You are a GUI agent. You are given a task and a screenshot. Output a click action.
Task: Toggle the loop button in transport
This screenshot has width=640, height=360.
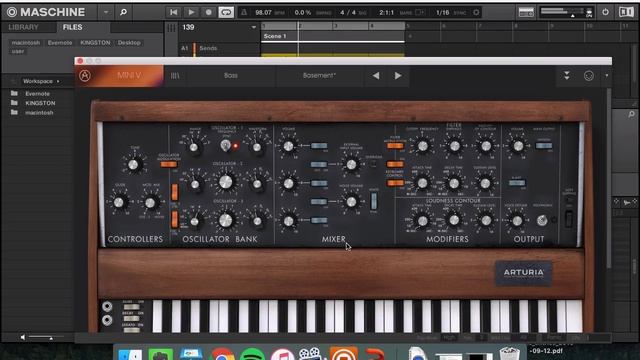[226, 12]
